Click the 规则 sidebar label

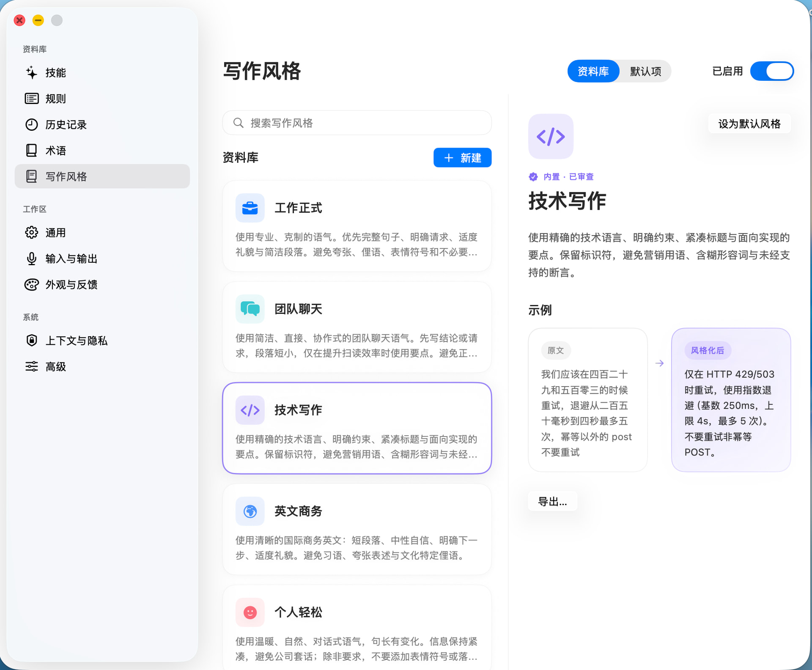click(x=56, y=99)
